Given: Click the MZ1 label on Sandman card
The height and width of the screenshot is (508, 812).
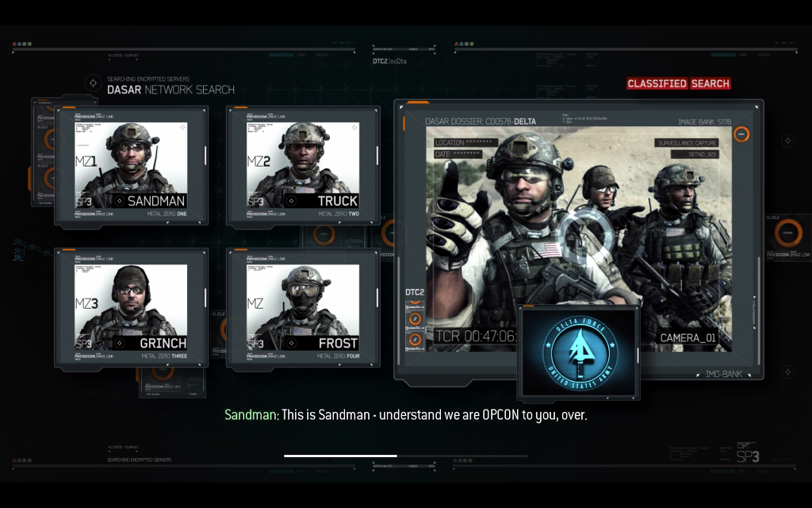Looking at the screenshot, I should tap(86, 162).
